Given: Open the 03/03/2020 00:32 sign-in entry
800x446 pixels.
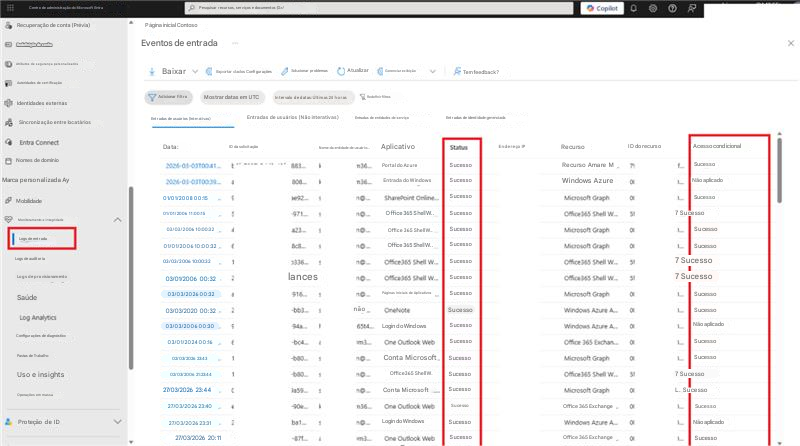Looking at the screenshot, I should [190, 311].
